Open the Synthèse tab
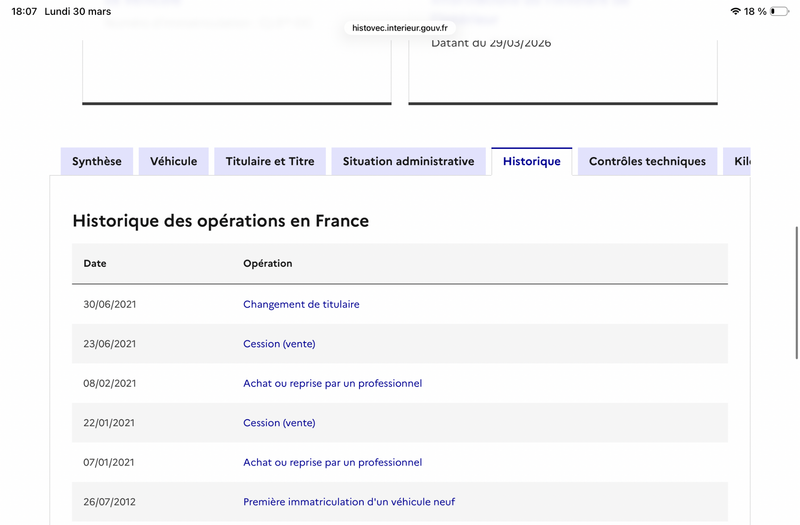This screenshot has width=800, height=525. [x=97, y=161]
